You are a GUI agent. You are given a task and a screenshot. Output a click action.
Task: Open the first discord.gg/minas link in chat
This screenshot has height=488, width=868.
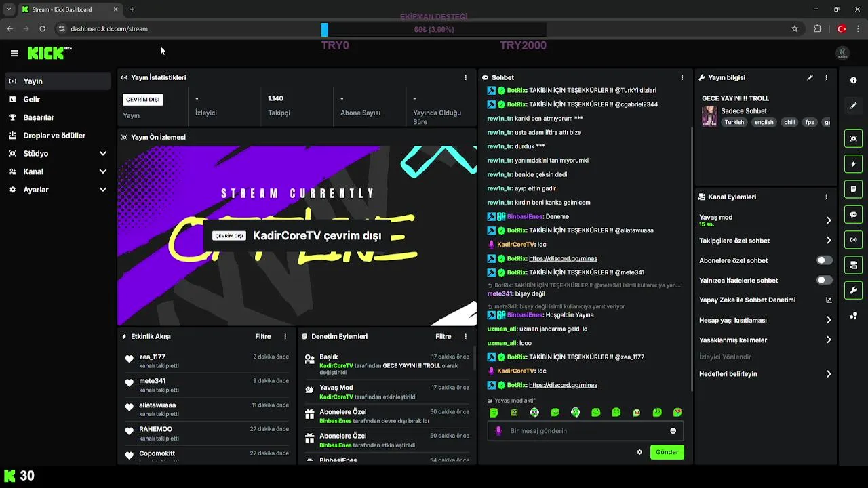point(563,258)
